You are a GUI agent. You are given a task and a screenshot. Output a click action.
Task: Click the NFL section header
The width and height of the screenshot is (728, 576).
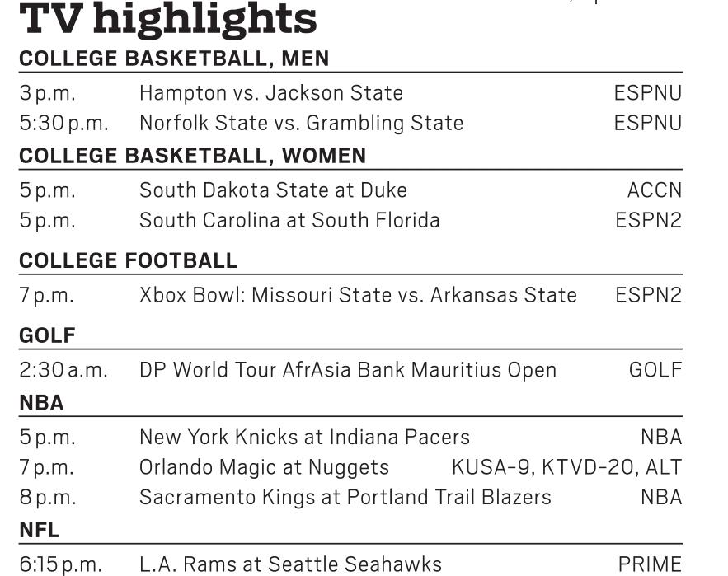point(40,532)
